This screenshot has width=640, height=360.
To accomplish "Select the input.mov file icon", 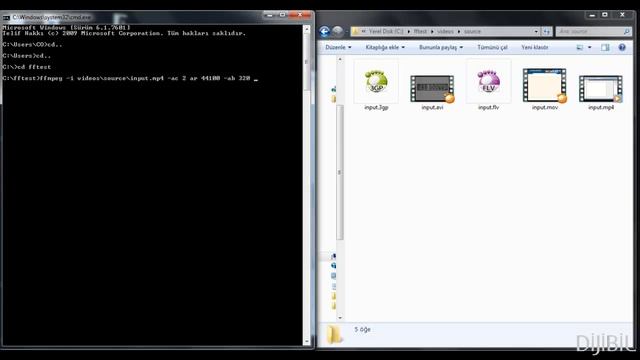I will 544,85.
